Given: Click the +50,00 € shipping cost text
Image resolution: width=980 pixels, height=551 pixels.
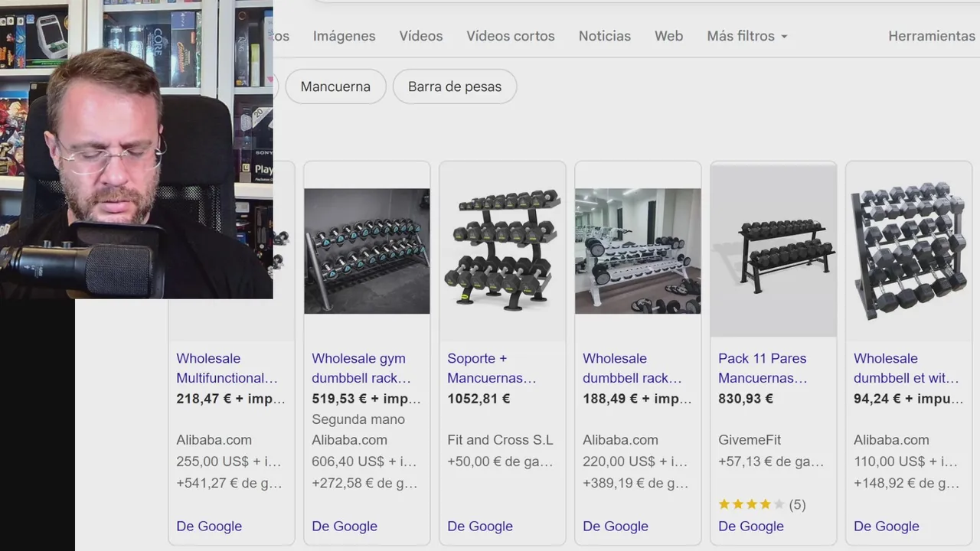Looking at the screenshot, I should (500, 461).
